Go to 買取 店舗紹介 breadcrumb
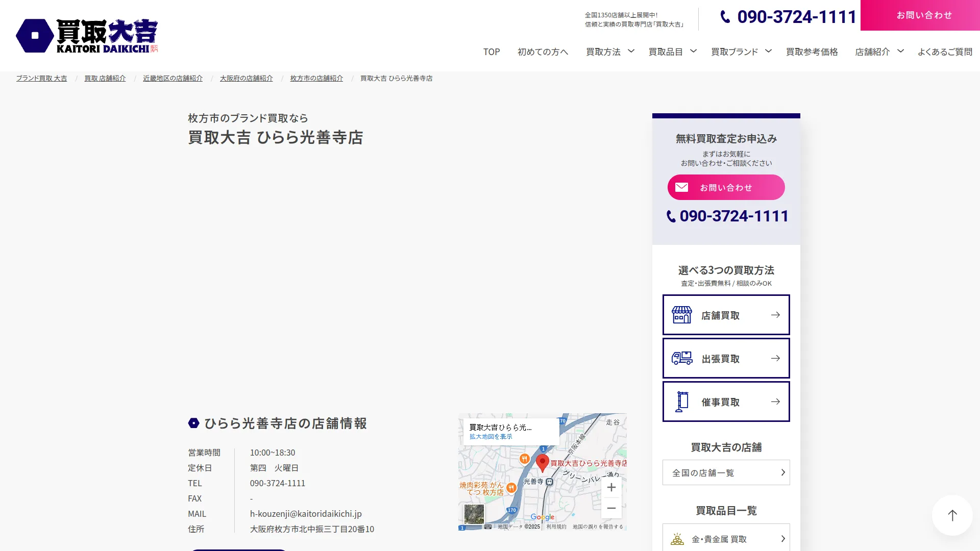Viewport: 980px width, 551px height. tap(105, 78)
